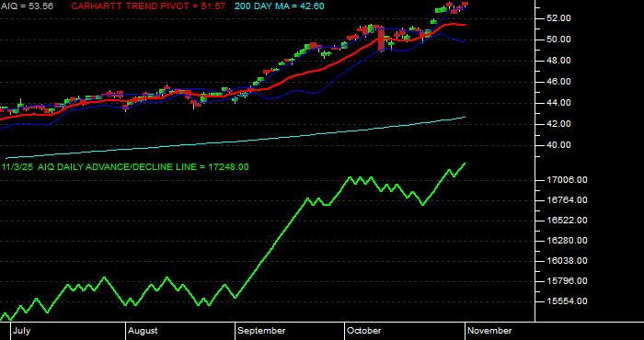Click the 16280.00 advance/decline axis value
Viewport: 644px width, 340px height.
click(567, 241)
